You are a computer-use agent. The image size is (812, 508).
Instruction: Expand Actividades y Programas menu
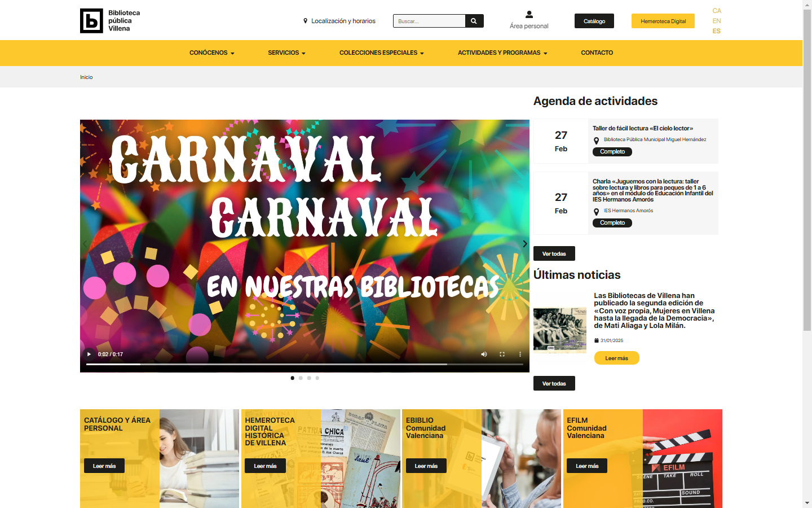coord(502,53)
